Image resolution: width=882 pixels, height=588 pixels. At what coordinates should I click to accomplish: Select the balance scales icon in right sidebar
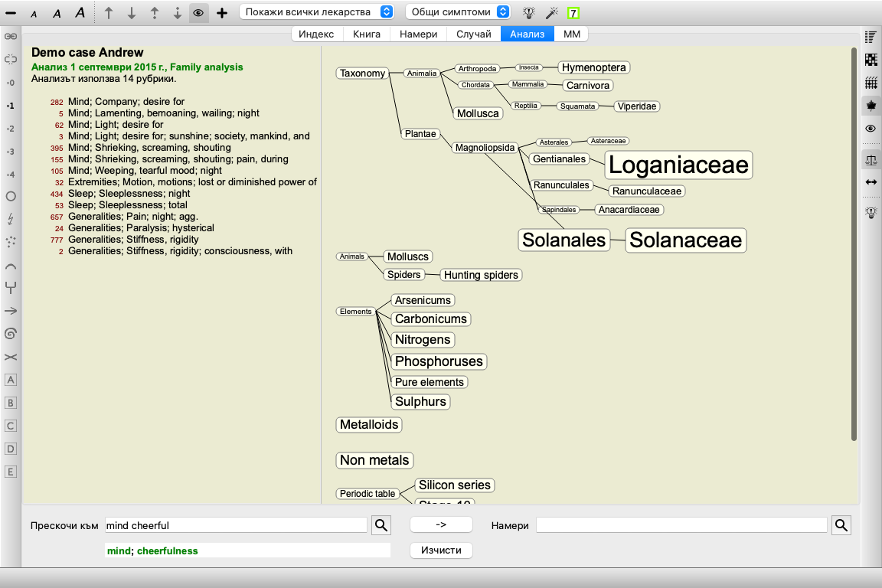871,159
